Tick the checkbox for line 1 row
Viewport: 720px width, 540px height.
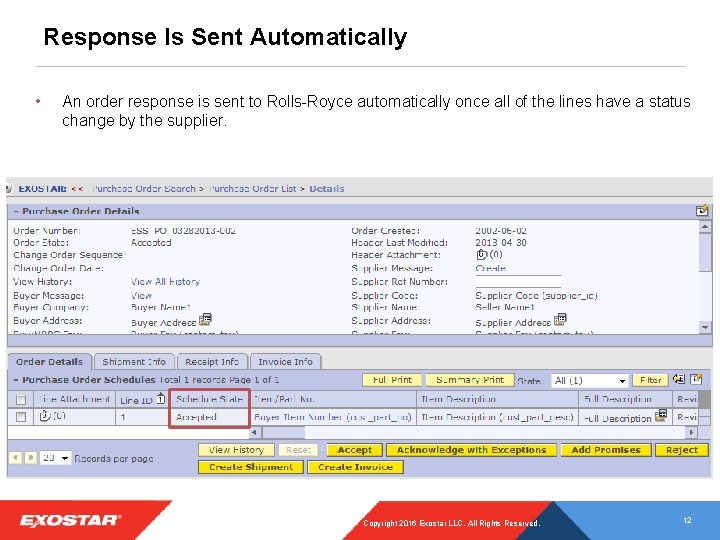(21, 416)
